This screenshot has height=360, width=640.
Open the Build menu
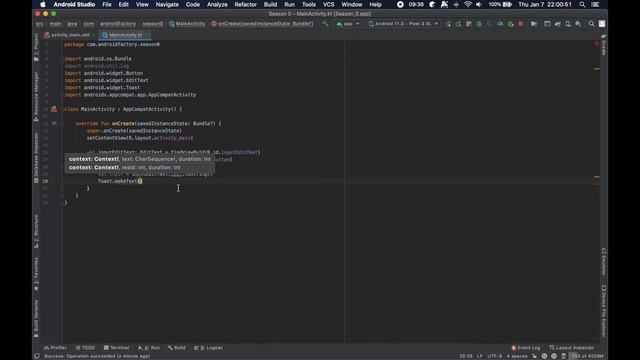pos(270,4)
